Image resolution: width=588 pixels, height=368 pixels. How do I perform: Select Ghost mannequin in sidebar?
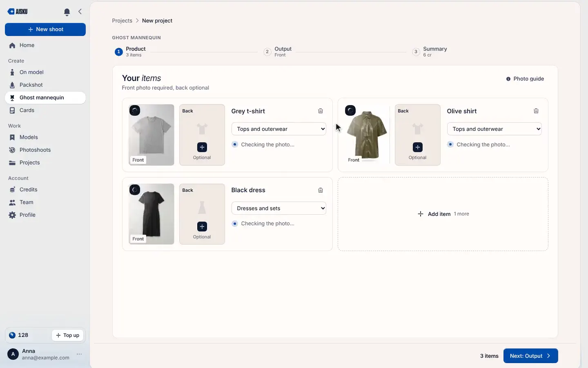pos(45,98)
